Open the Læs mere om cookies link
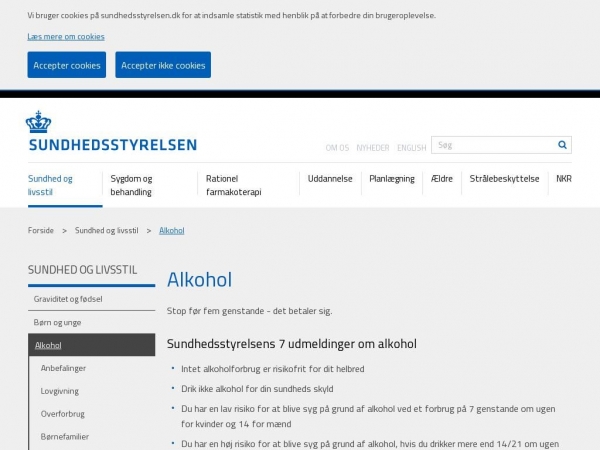600x450 pixels. click(66, 36)
